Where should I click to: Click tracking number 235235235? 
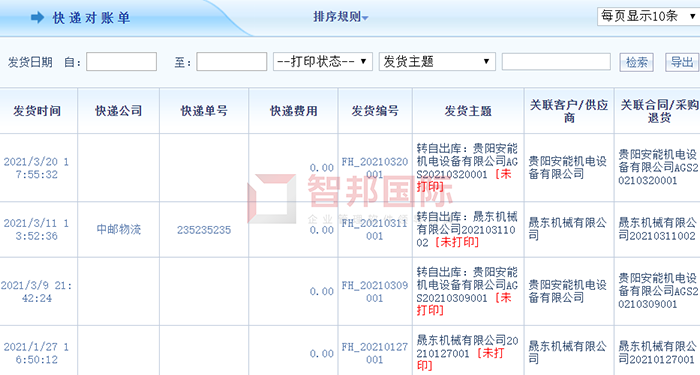(x=204, y=230)
